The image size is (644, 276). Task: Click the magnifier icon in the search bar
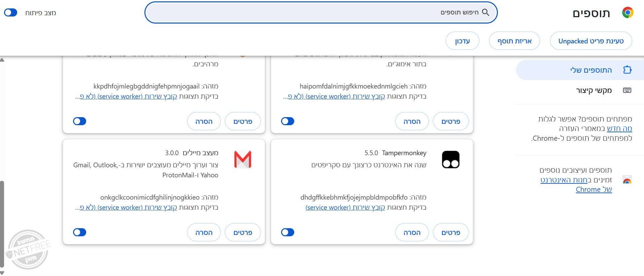pyautogui.click(x=485, y=12)
